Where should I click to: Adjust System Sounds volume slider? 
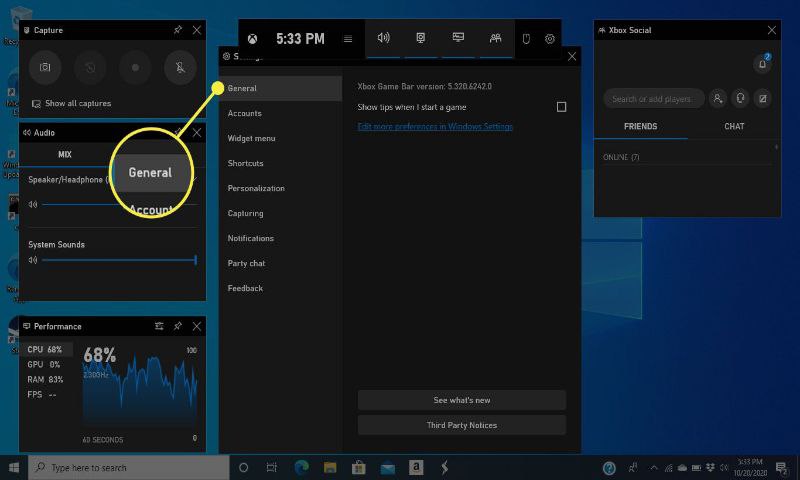(119, 260)
